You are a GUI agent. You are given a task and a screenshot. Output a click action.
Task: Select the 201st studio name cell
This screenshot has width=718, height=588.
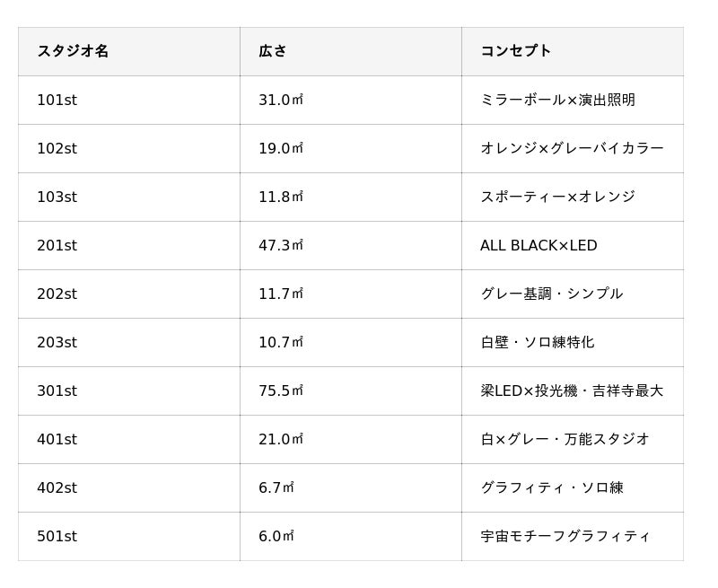[x=57, y=245]
